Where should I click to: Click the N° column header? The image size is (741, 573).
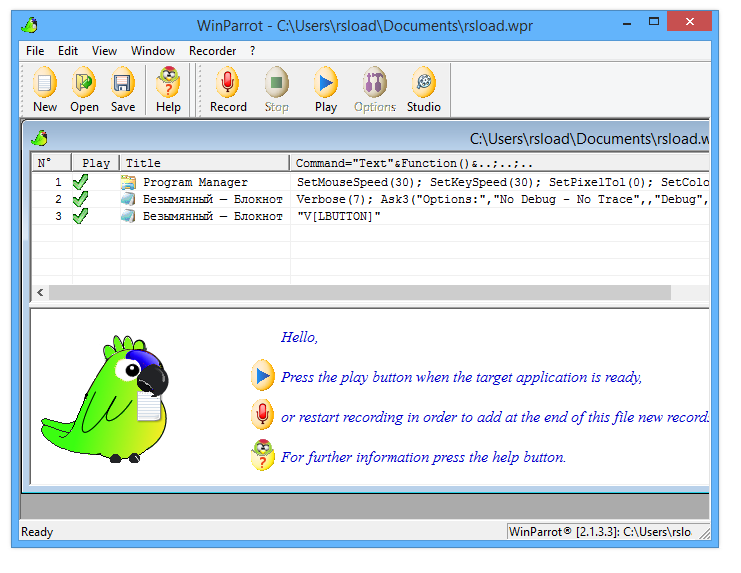[52, 163]
